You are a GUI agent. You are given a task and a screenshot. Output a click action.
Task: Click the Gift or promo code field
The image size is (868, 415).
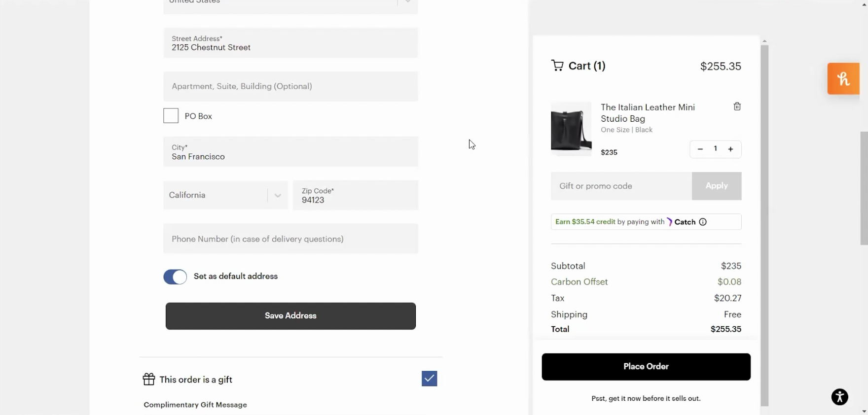click(621, 186)
